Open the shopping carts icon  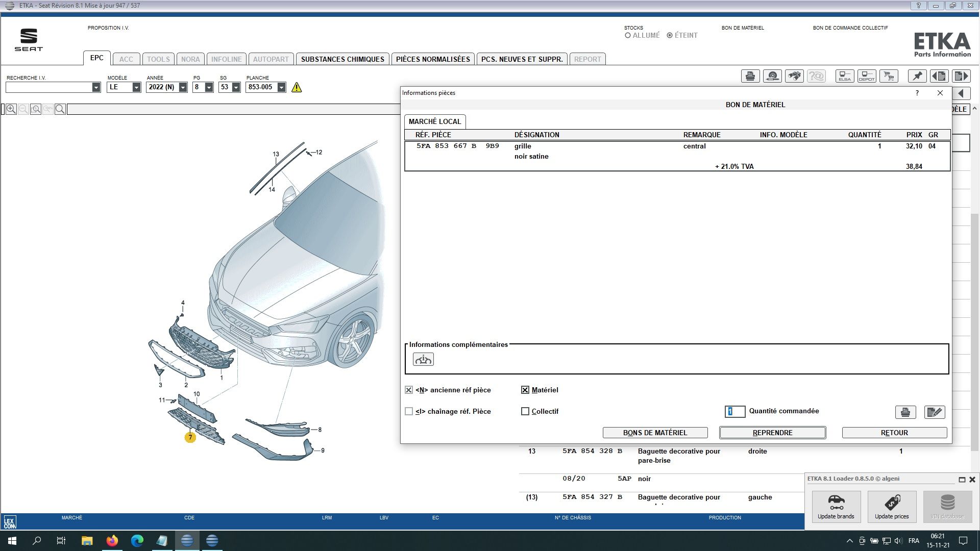889,77
